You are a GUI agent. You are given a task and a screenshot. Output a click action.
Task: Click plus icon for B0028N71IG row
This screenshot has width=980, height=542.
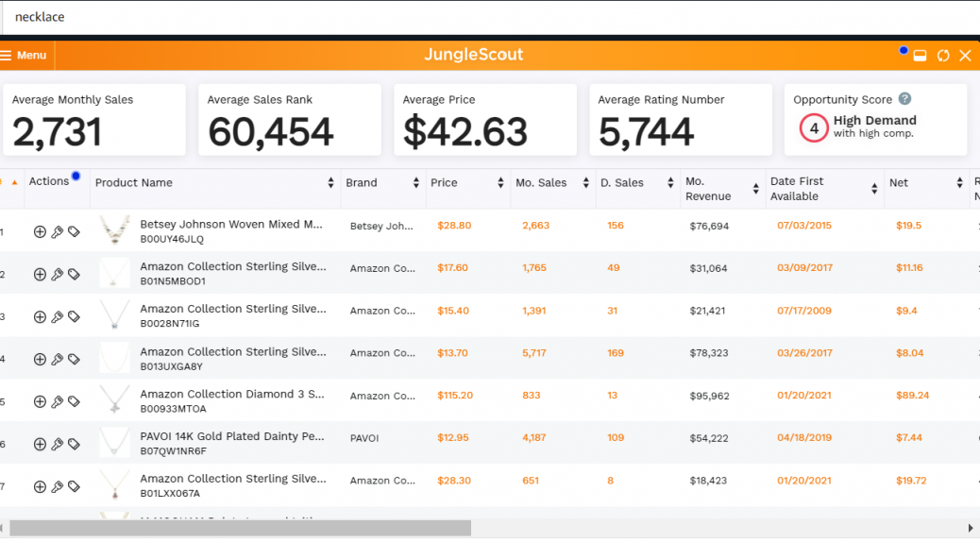[40, 317]
